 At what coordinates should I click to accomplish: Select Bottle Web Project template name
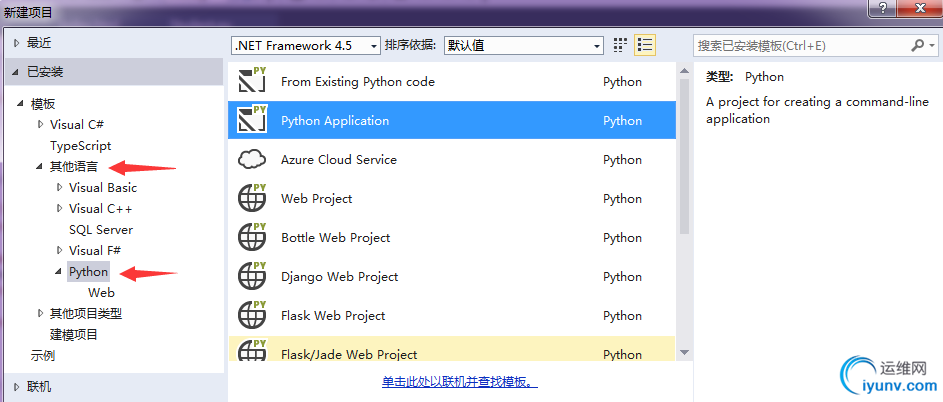coord(336,238)
